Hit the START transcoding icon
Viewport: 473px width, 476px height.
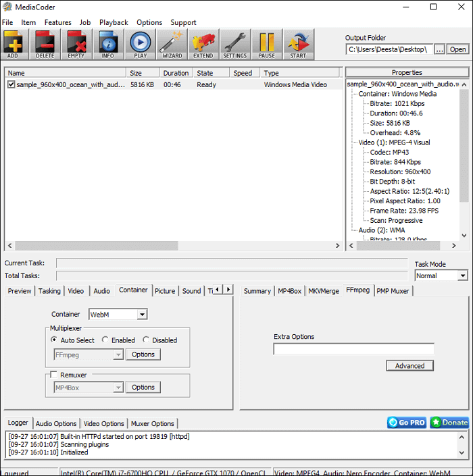(x=298, y=44)
